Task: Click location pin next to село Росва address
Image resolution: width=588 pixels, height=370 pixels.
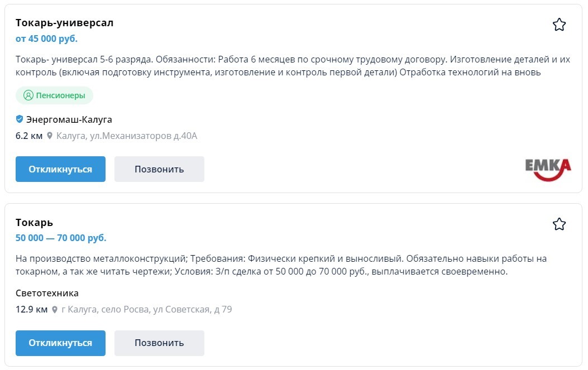Action: (x=55, y=309)
